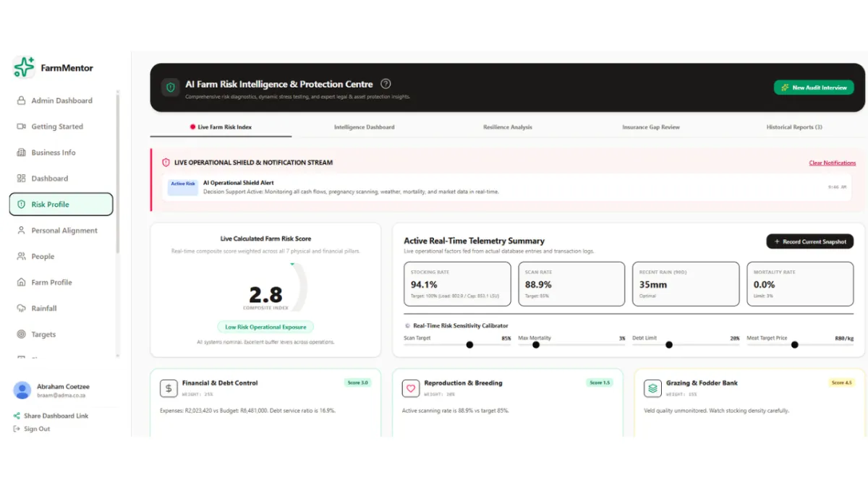This screenshot has width=868, height=488.
Task: Click Clear Notifications link
Action: 832,163
